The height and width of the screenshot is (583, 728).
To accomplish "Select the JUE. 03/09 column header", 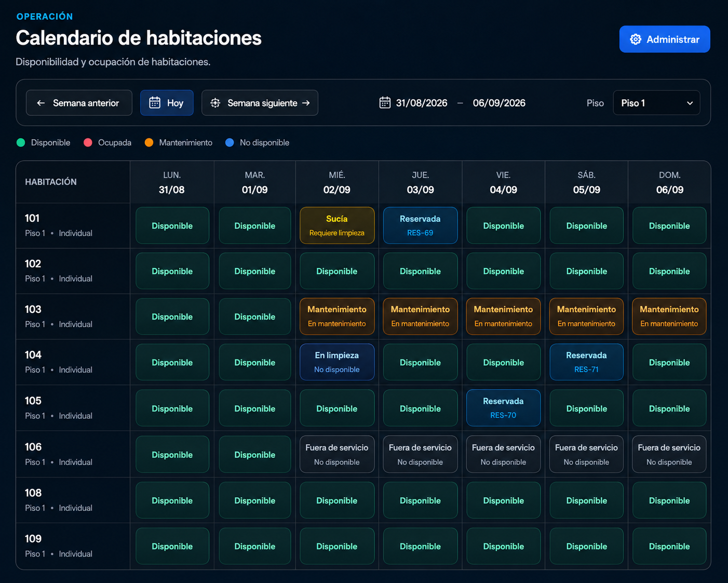I will tap(421, 182).
